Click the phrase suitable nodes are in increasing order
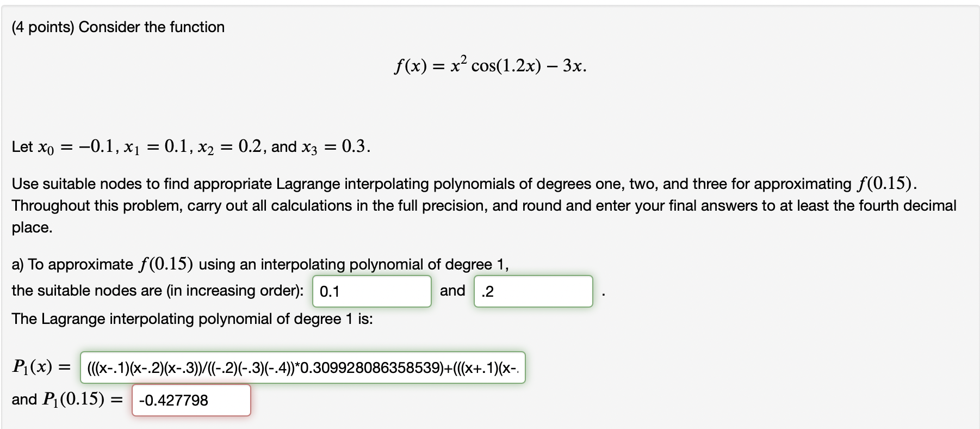The height and width of the screenshot is (429, 980). pos(157,291)
